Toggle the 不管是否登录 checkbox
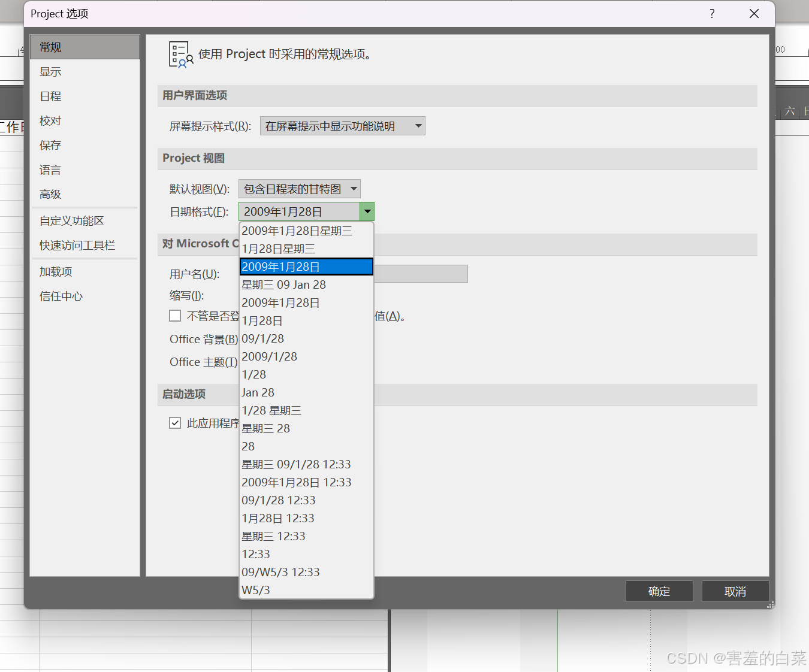The height and width of the screenshot is (672, 809). click(175, 316)
